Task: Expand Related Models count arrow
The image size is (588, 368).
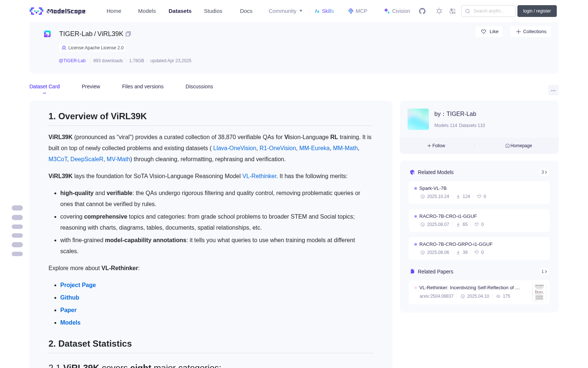Action: (544, 172)
